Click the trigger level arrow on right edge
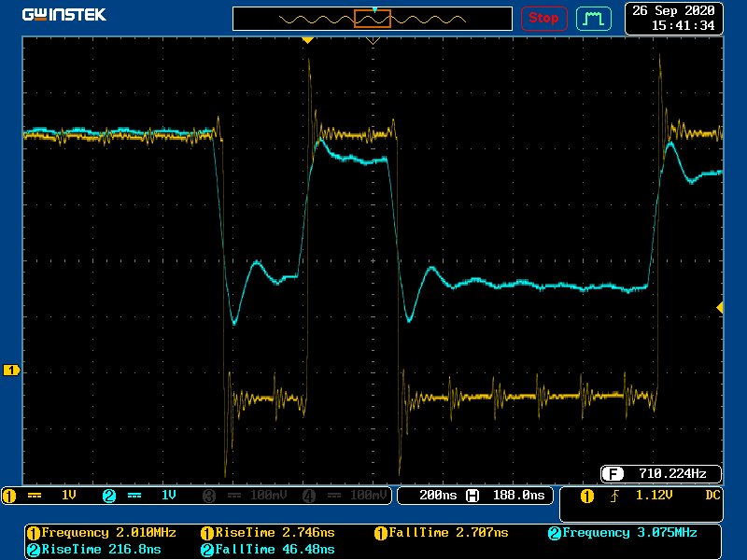 pos(719,307)
